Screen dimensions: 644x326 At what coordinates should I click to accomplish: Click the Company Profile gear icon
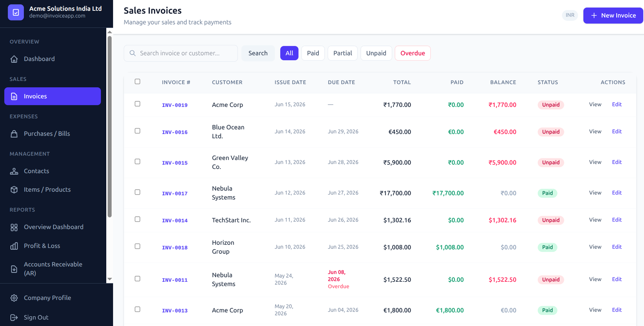(14, 298)
